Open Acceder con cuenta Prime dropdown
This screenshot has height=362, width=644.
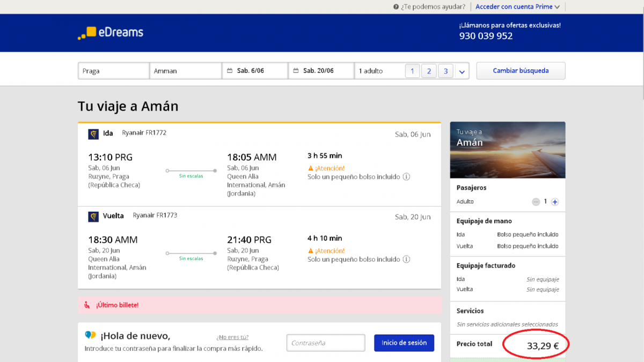pos(517,7)
